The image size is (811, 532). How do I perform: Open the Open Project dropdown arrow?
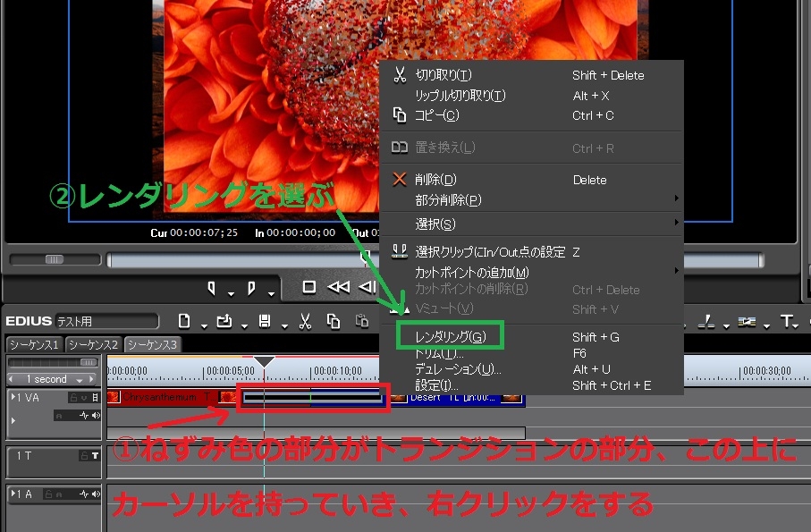click(x=245, y=325)
